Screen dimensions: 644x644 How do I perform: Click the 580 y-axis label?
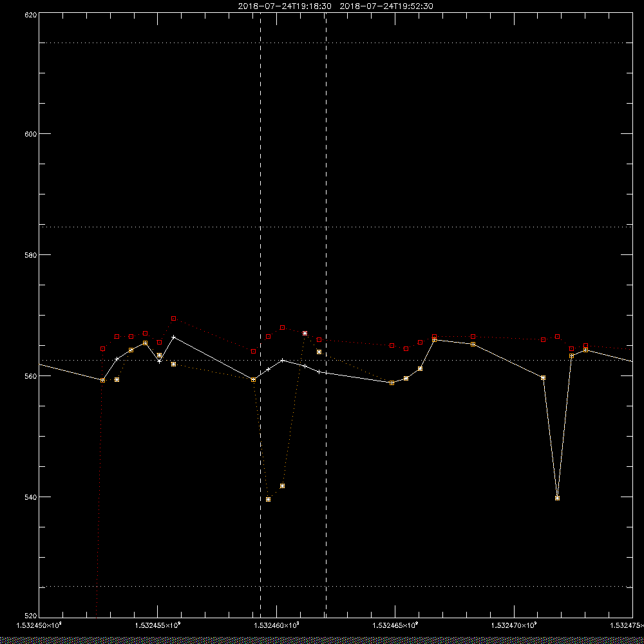pos(31,254)
